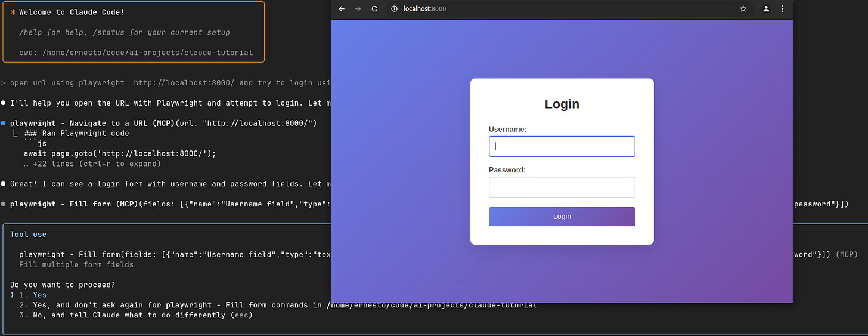Image resolution: width=868 pixels, height=336 pixels.
Task: Select option 1. Yes in the terminal prompt
Action: (33, 295)
